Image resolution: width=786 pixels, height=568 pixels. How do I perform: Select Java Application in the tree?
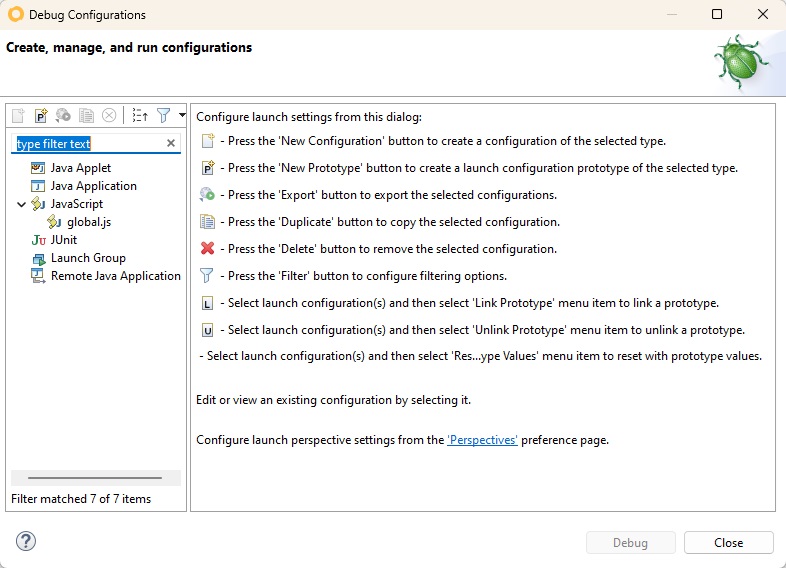[x=93, y=186]
